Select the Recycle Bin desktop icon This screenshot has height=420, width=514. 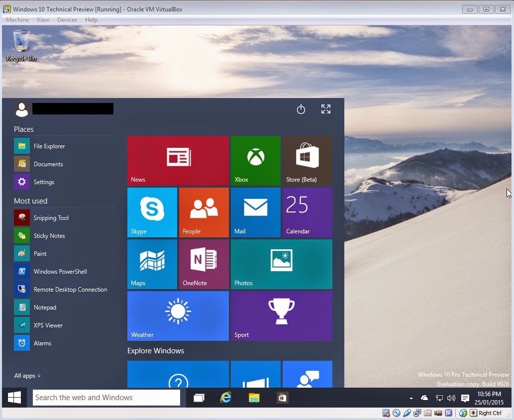[x=21, y=46]
